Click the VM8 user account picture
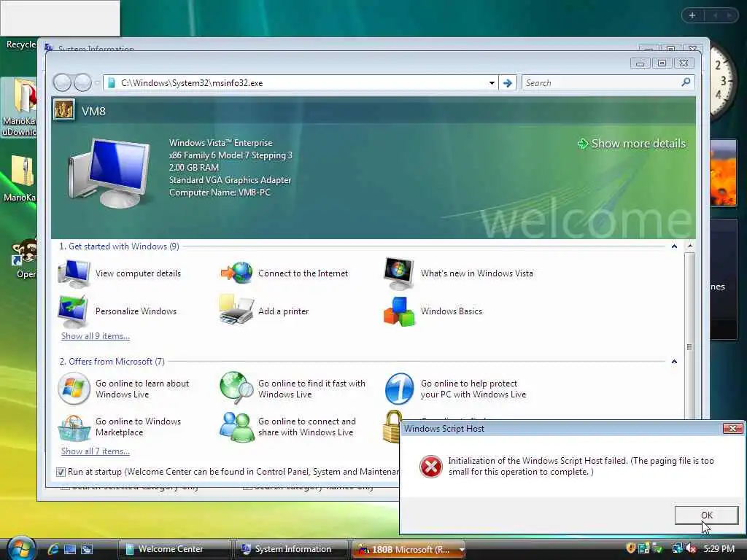747x560 pixels. coord(64,109)
